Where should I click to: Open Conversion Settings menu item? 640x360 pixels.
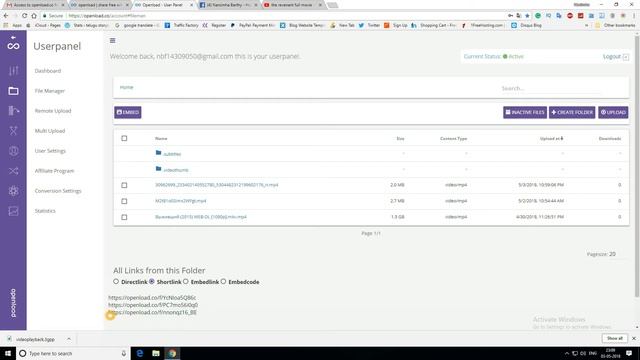click(58, 191)
